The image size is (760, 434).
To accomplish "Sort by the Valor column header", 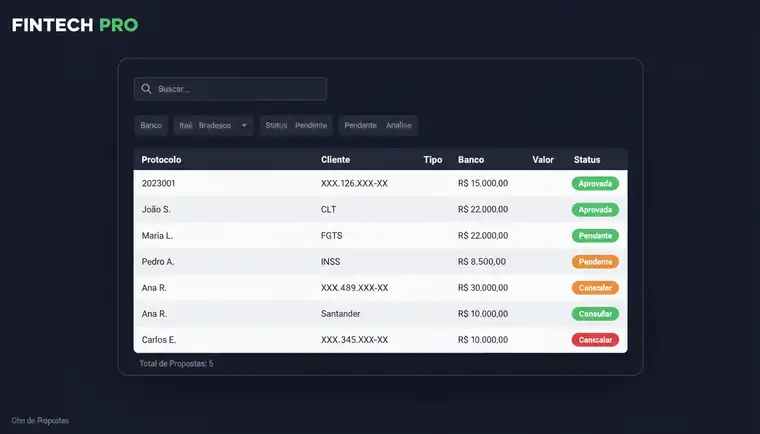I will point(543,160).
